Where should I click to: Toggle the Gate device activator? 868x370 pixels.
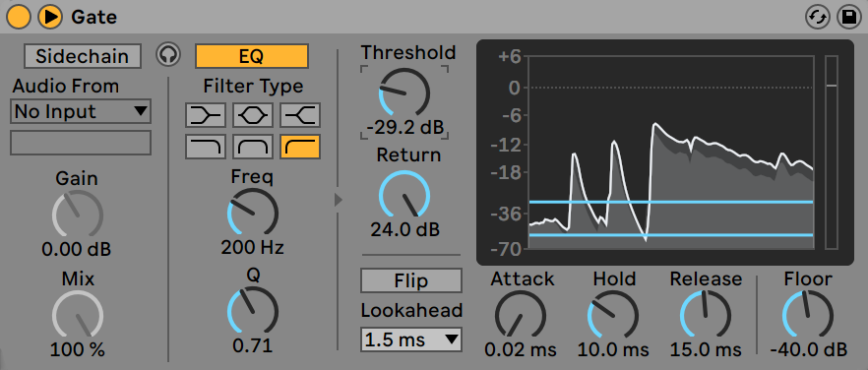click(x=18, y=17)
